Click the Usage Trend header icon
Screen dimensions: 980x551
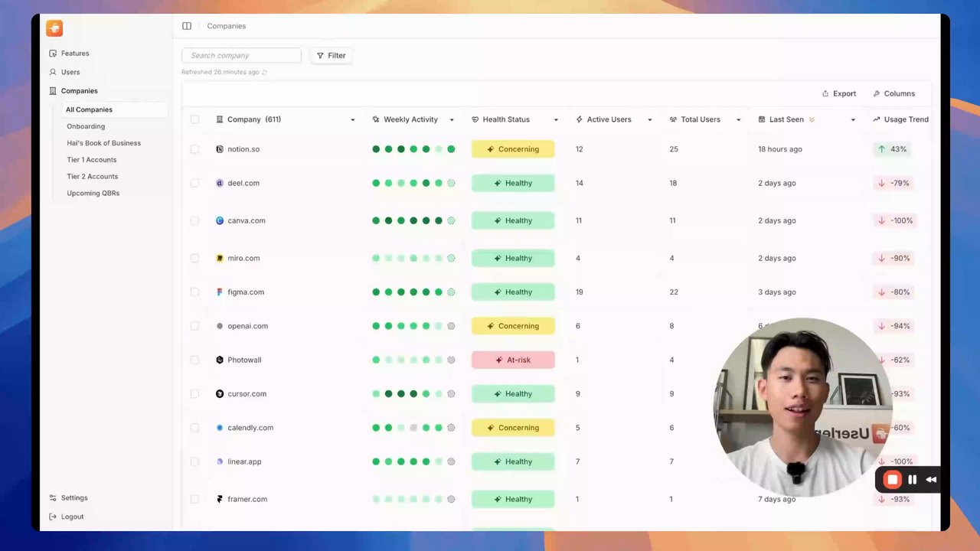coord(877,119)
